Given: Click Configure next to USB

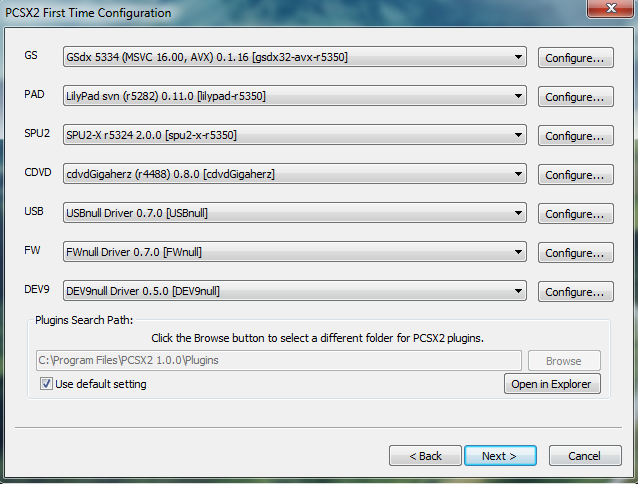Looking at the screenshot, I should click(x=575, y=214).
